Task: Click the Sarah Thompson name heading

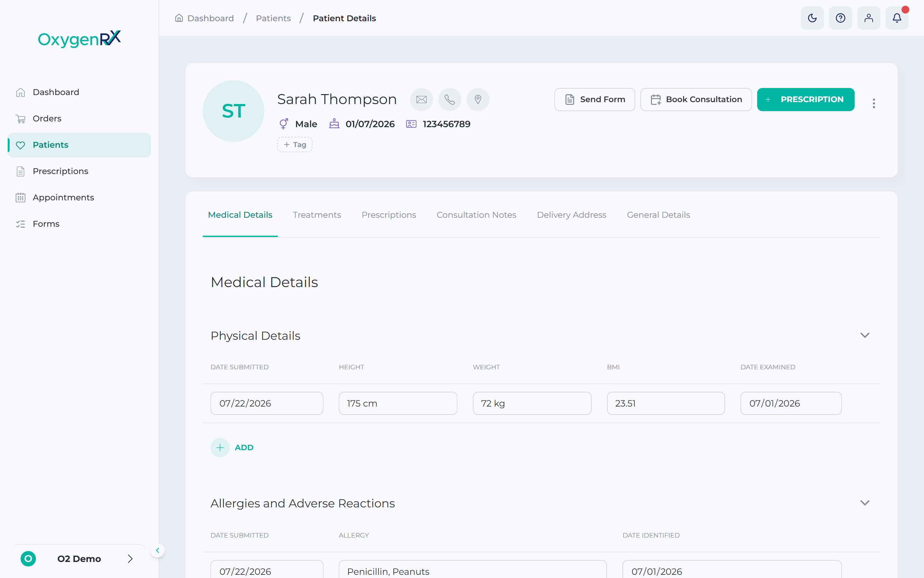Action: point(337,100)
